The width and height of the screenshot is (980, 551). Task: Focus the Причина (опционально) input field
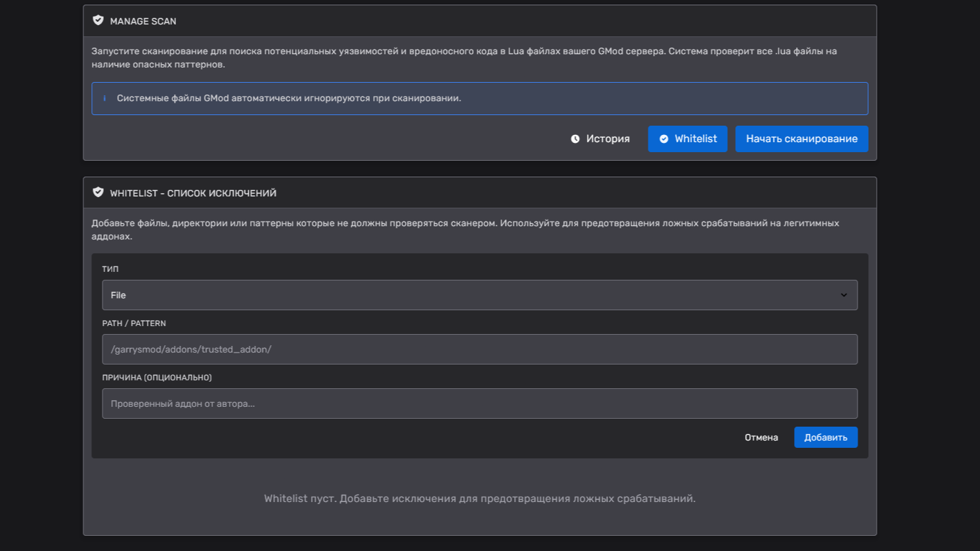point(479,403)
